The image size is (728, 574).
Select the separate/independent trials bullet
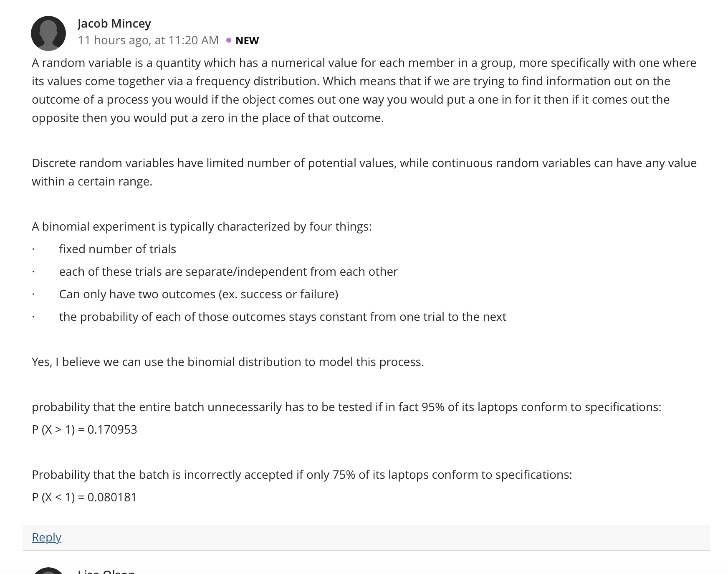click(x=228, y=272)
